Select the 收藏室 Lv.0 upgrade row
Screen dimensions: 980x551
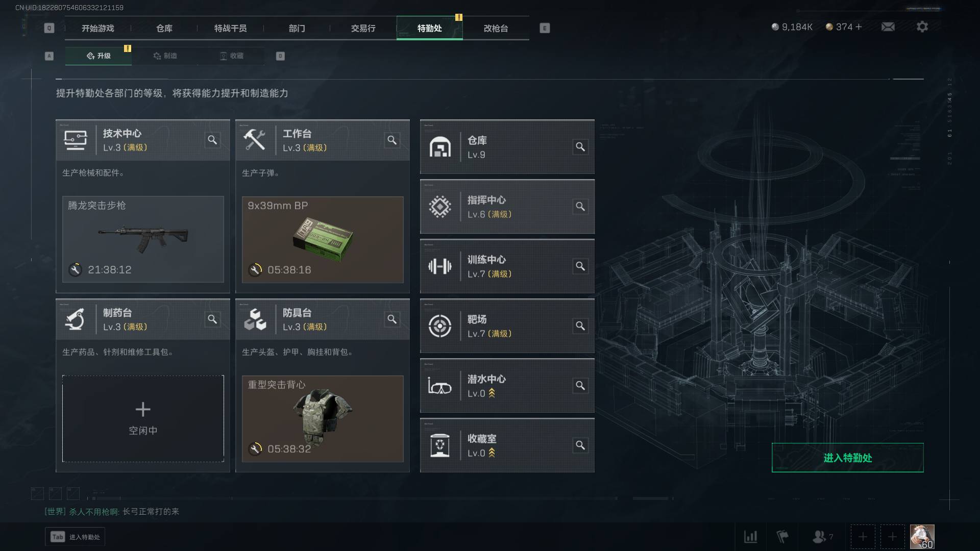tap(507, 445)
